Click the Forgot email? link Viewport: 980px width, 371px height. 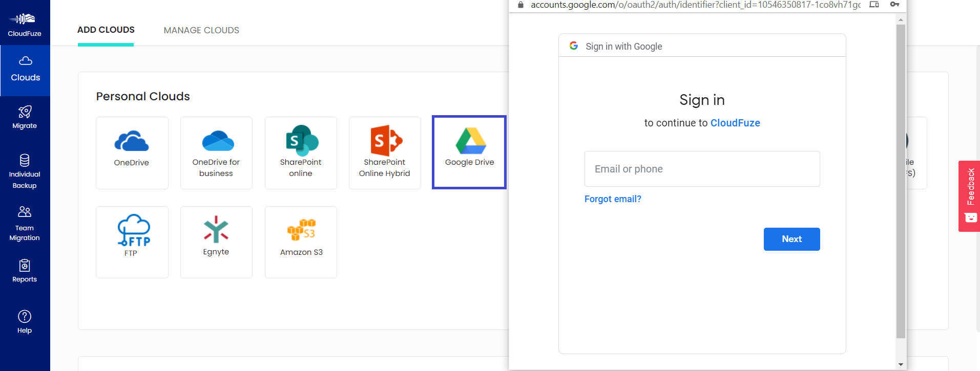click(613, 199)
